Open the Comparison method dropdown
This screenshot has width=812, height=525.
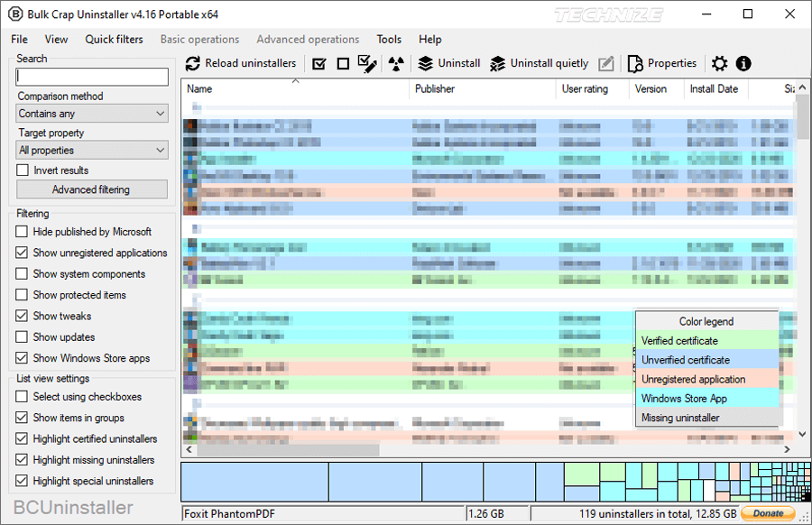[92, 114]
